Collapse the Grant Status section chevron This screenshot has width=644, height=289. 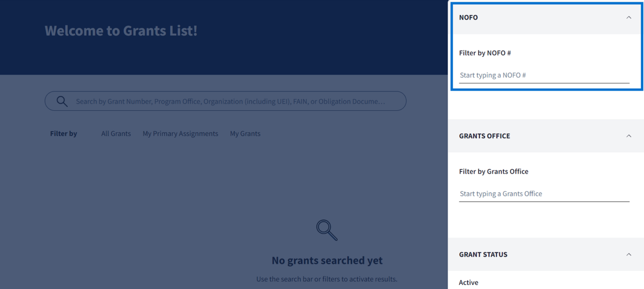pyautogui.click(x=628, y=255)
